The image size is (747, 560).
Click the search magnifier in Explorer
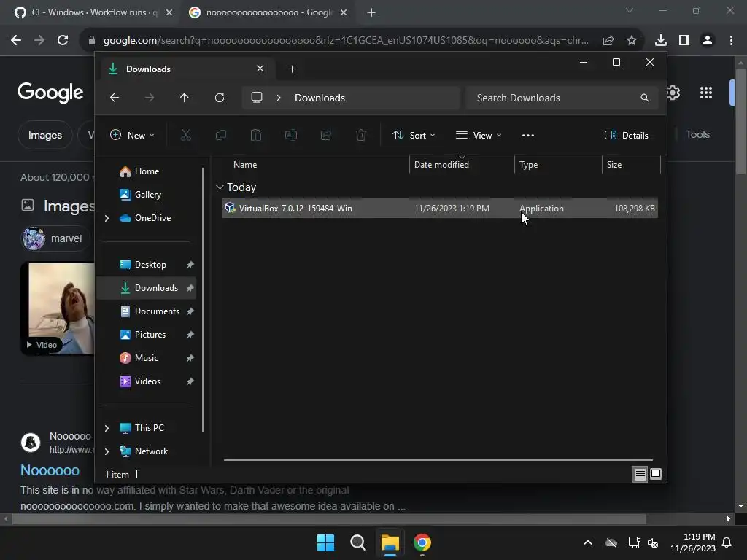645,98
